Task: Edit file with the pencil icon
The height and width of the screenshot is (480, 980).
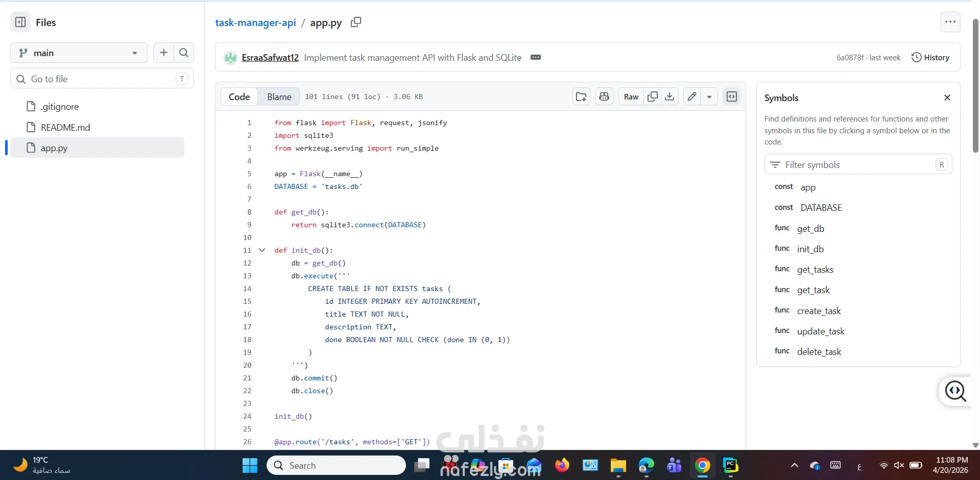Action: (692, 97)
